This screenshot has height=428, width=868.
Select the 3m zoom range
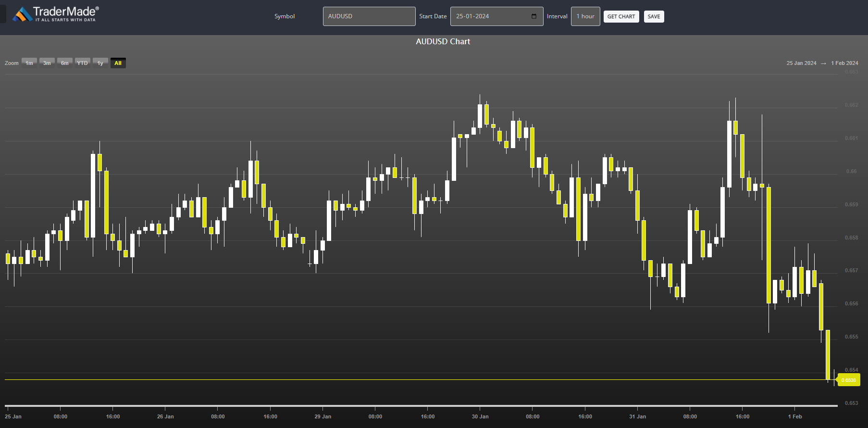(47, 63)
